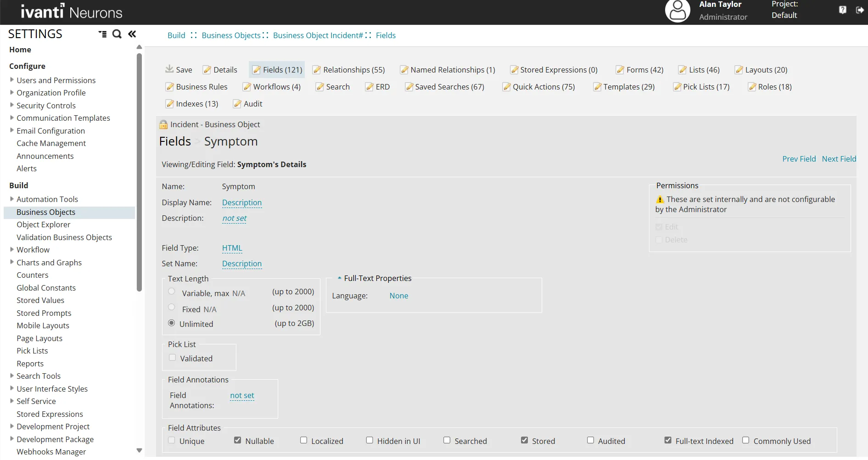Collapse the settings sidebar with double chevron
The height and width of the screenshot is (460, 868).
pos(132,34)
